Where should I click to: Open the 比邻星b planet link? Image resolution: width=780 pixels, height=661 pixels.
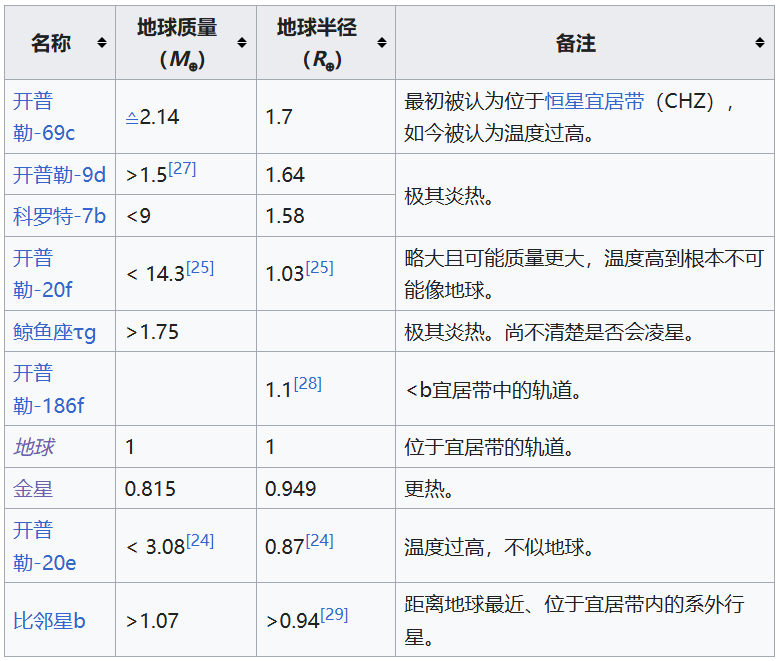point(49,621)
